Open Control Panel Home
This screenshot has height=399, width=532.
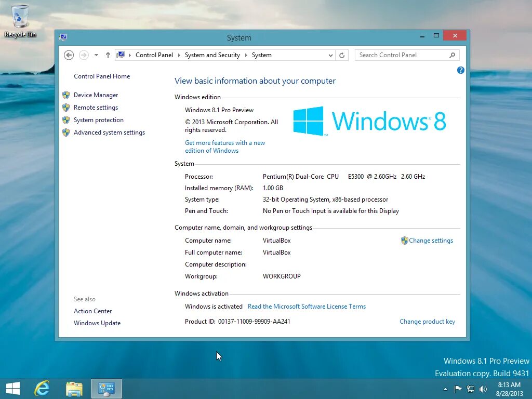pos(102,76)
